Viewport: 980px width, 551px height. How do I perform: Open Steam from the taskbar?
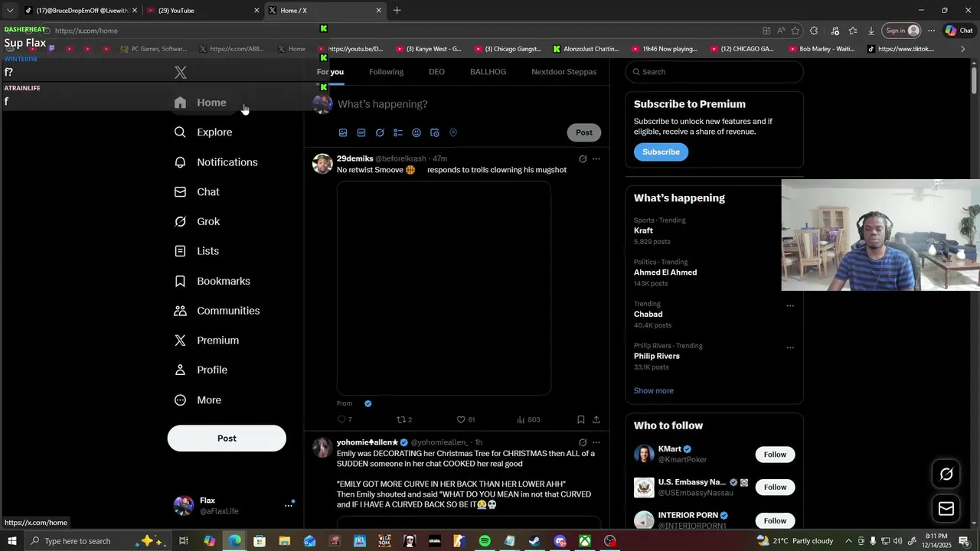[x=534, y=541]
